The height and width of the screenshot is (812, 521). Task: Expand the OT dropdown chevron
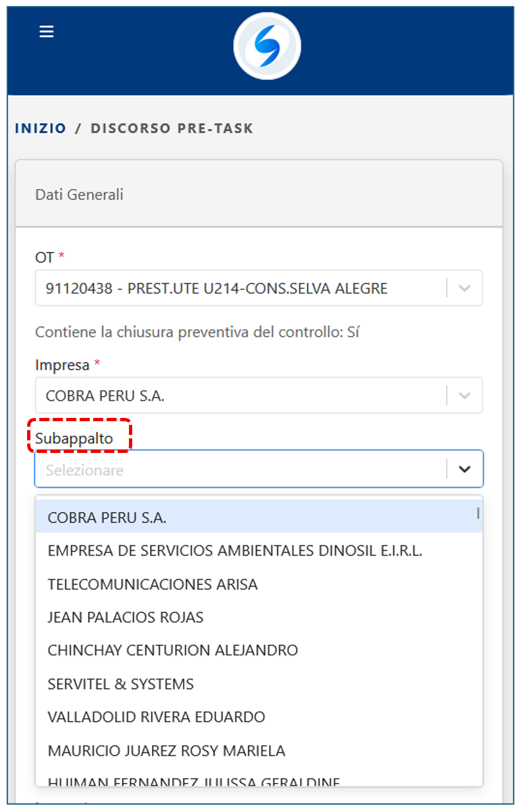click(x=465, y=288)
